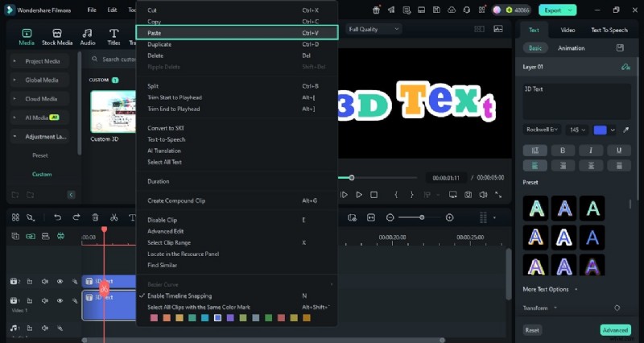Click the Export button

tap(559, 10)
